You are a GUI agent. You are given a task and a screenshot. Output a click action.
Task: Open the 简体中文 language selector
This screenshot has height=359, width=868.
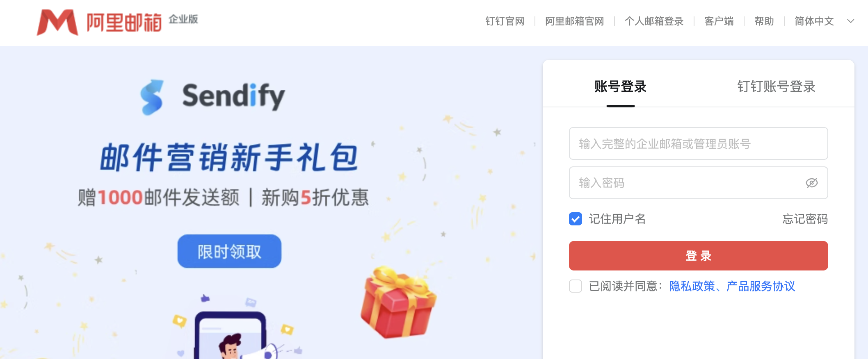pos(814,21)
